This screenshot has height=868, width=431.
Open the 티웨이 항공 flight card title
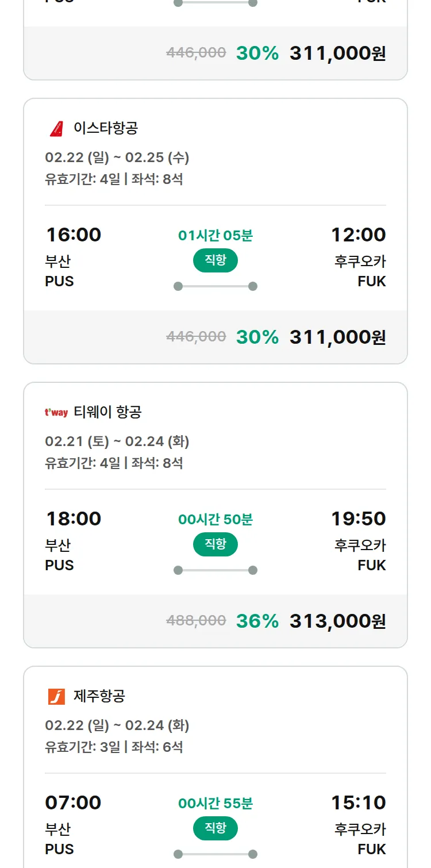[107, 412]
